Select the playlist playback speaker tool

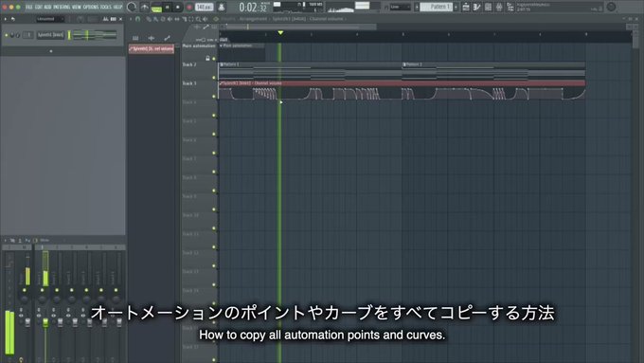pos(205,19)
